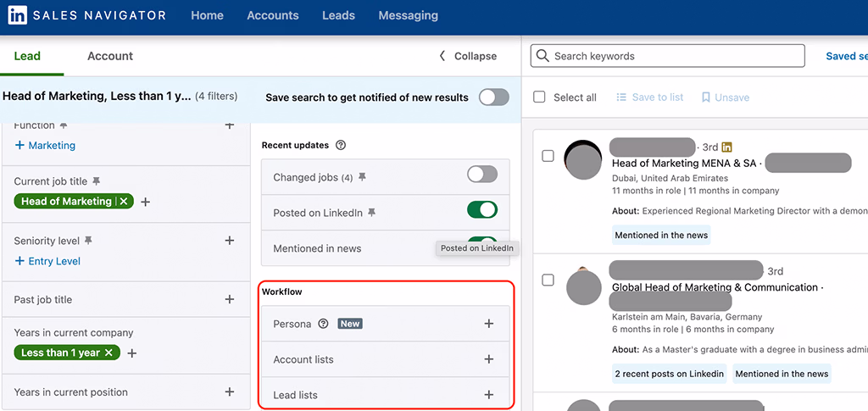Click Mentioned in the news tag, Karlstein lead
The image size is (868, 411).
pos(782,374)
